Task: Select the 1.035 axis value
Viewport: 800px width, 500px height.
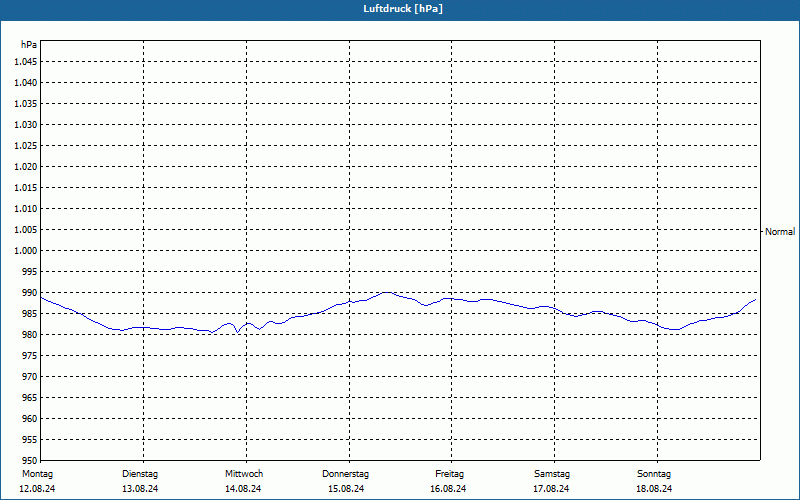Action: [x=26, y=104]
